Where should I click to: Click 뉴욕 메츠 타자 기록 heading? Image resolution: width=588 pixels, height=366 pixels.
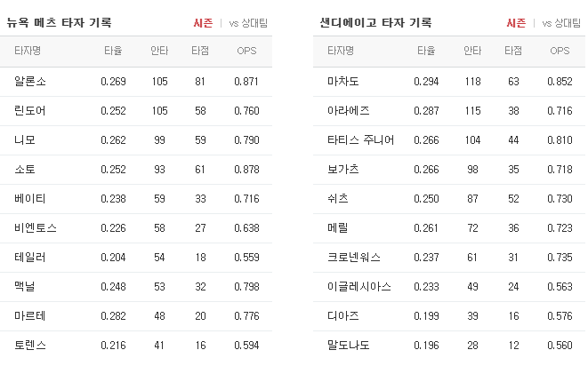60,23
